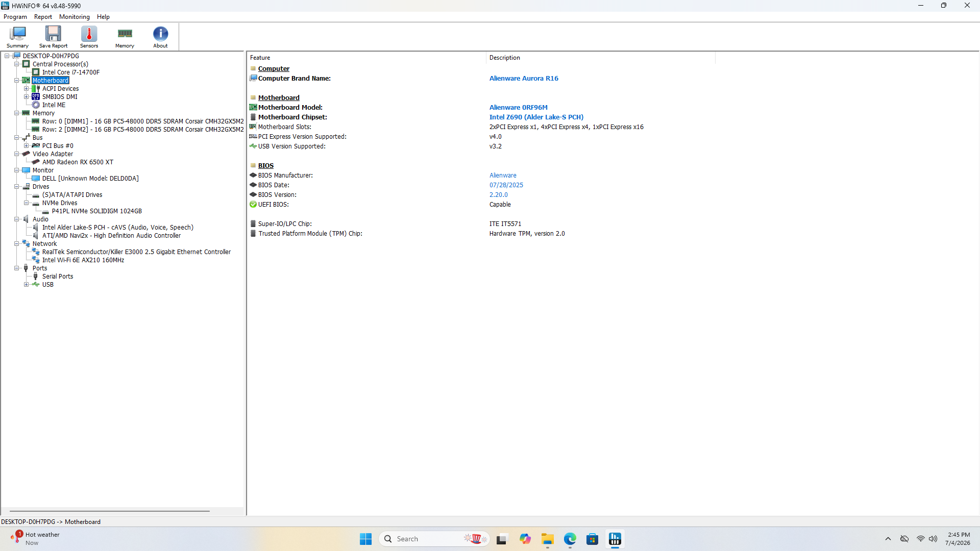Viewport: 980px width, 551px height.
Task: Open the Memory toolbar icon
Action: coord(125,37)
